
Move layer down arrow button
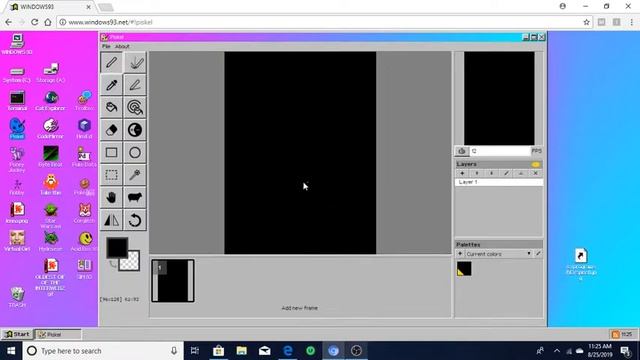tap(491, 173)
